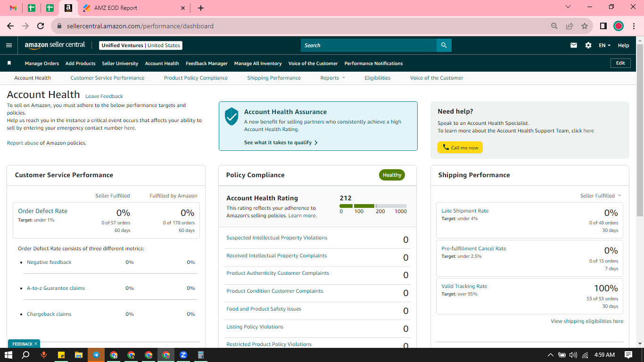Open Telegram from the taskbar
The height and width of the screenshot is (362, 644).
click(96, 355)
